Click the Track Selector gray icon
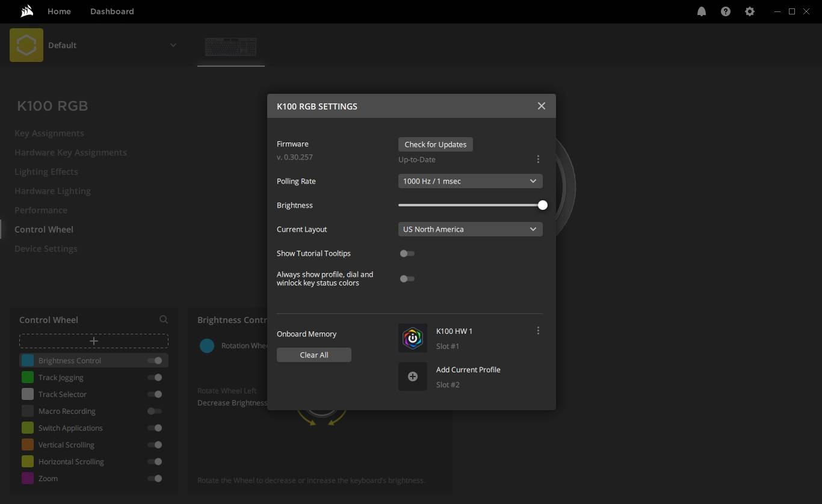This screenshot has height=504, width=822. (28, 395)
